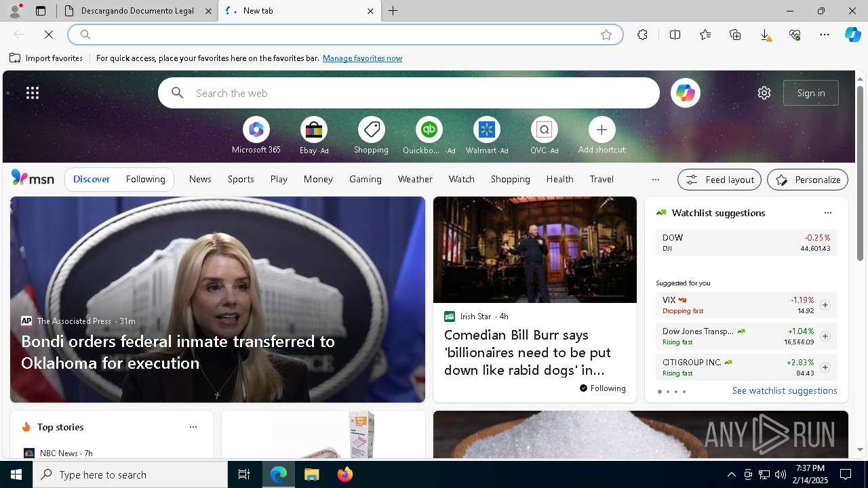Open the Windows Start menu
This screenshot has width=868, height=488.
pos(16,474)
